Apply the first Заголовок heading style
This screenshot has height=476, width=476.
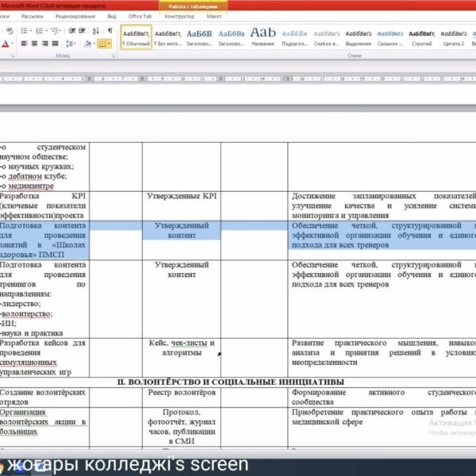pyautogui.click(x=199, y=37)
